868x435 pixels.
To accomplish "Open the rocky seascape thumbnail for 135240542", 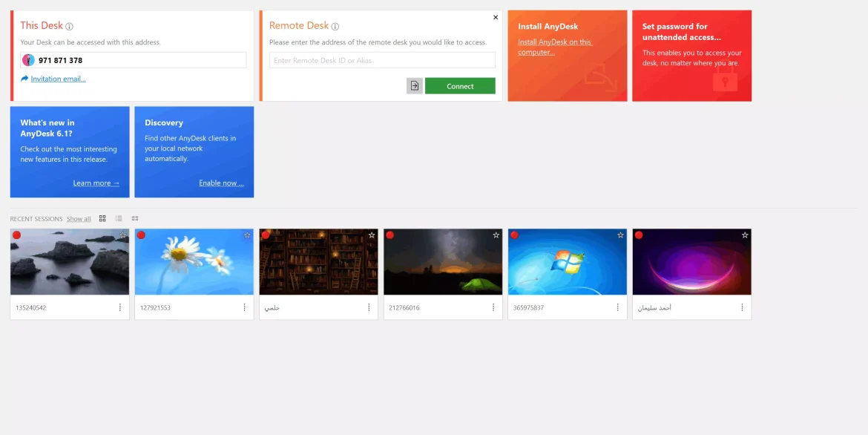I will (x=70, y=261).
